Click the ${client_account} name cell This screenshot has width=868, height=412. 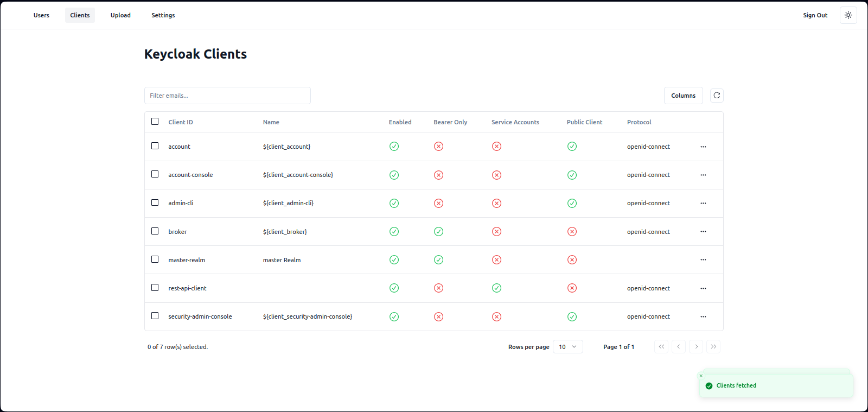tap(287, 147)
